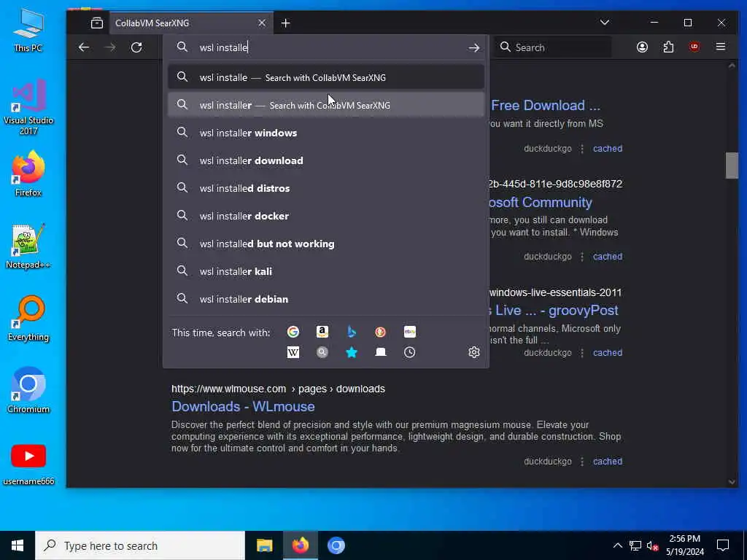Select Everything desktop shortcut
747x560 pixels.
(28, 318)
